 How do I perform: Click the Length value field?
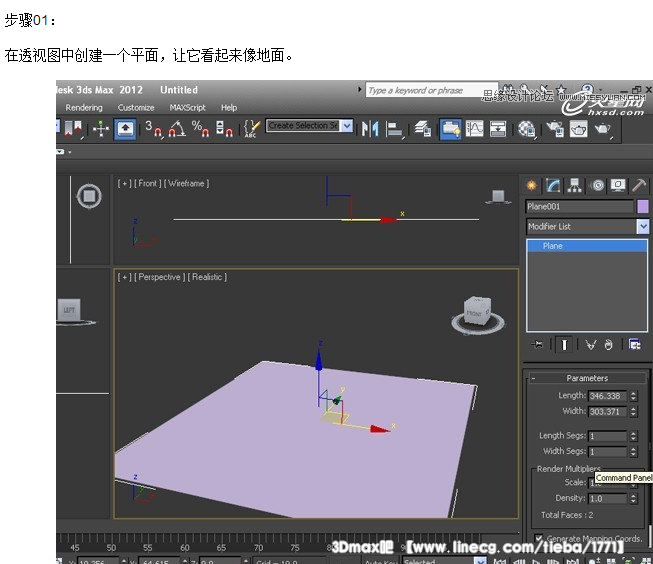(x=607, y=396)
